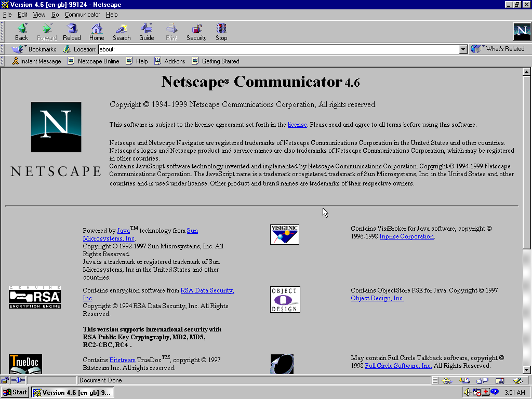532x399 pixels.
Task: Click the Location address input field
Action: coord(278,50)
